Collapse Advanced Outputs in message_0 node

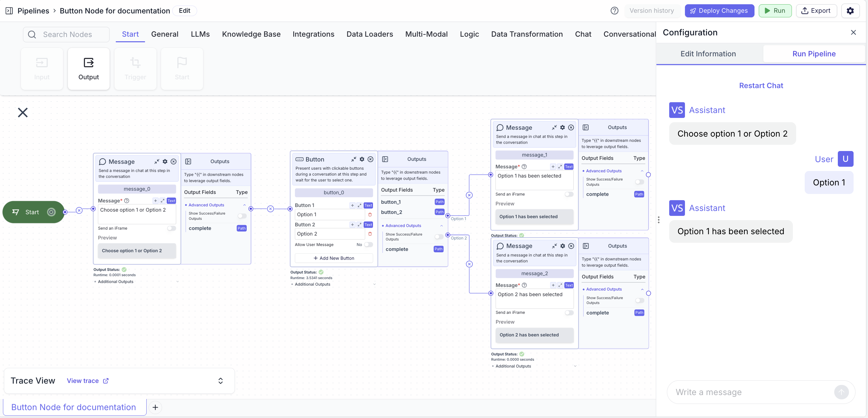tap(245, 205)
